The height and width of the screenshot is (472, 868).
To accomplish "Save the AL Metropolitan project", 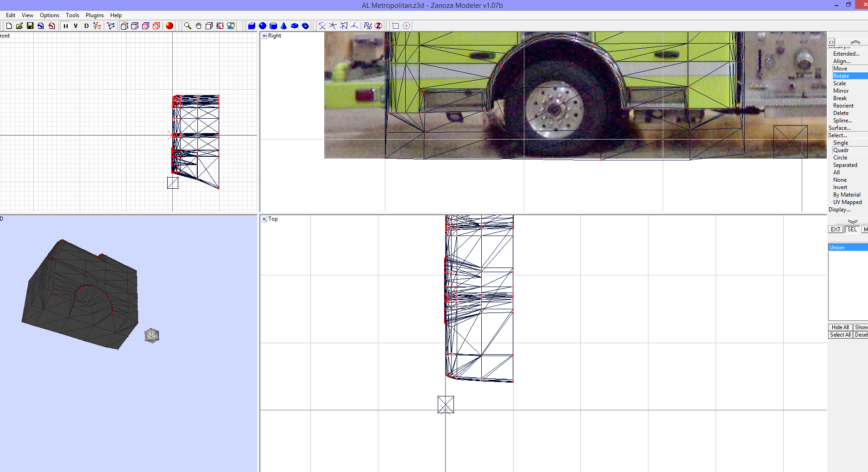I will (30, 26).
